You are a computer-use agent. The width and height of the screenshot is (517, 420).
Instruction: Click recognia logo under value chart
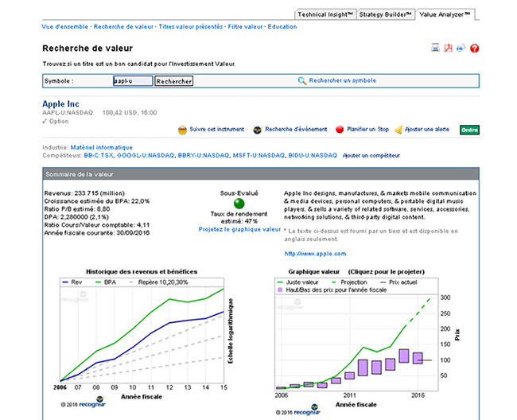pos(307,410)
